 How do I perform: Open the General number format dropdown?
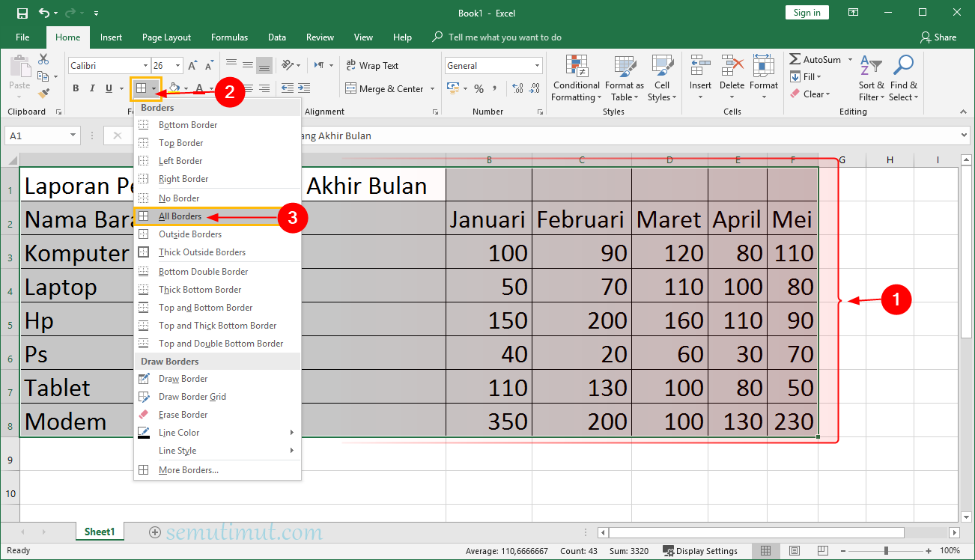click(x=538, y=66)
